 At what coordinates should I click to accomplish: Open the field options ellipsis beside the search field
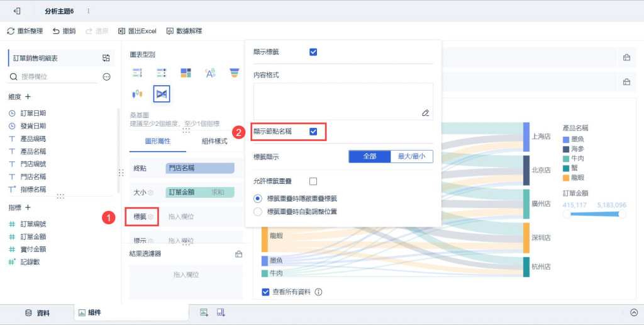107,76
